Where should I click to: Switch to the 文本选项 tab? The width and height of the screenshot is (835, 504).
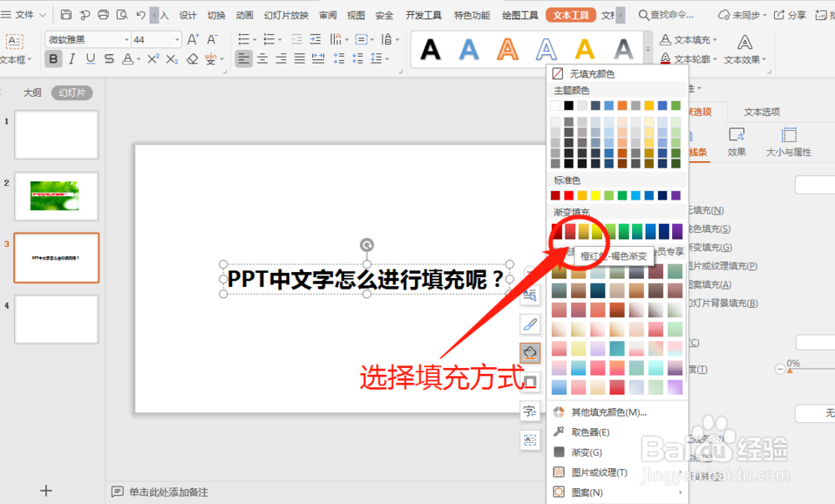762,112
